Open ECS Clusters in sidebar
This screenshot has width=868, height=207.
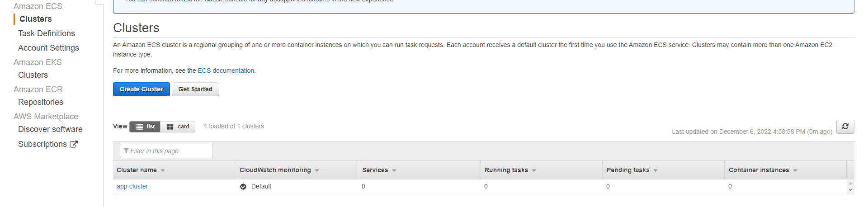[x=35, y=19]
